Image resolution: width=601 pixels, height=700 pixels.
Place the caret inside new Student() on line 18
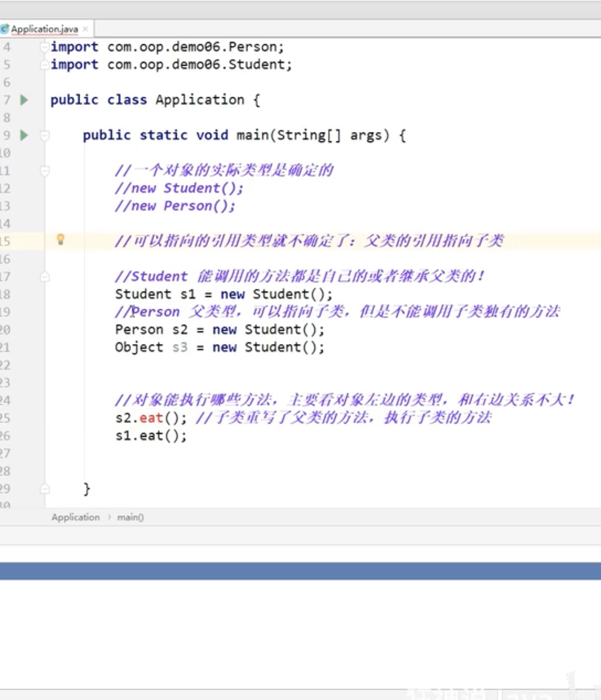coord(285,294)
